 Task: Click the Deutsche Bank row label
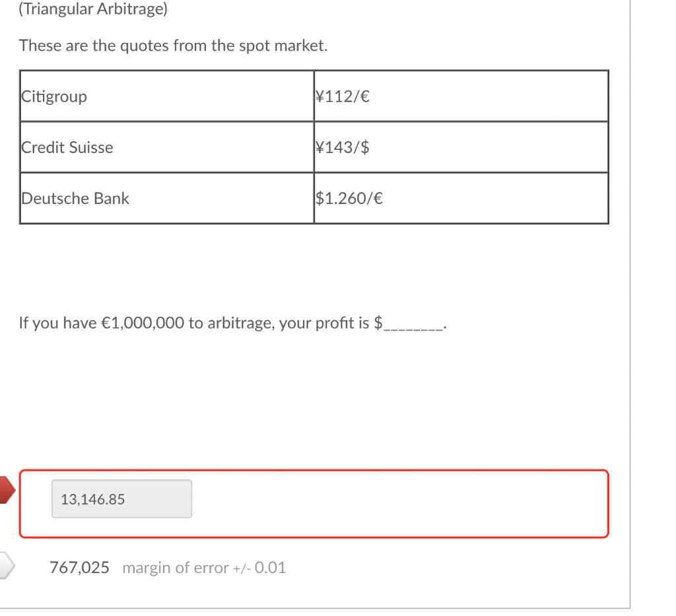click(75, 198)
